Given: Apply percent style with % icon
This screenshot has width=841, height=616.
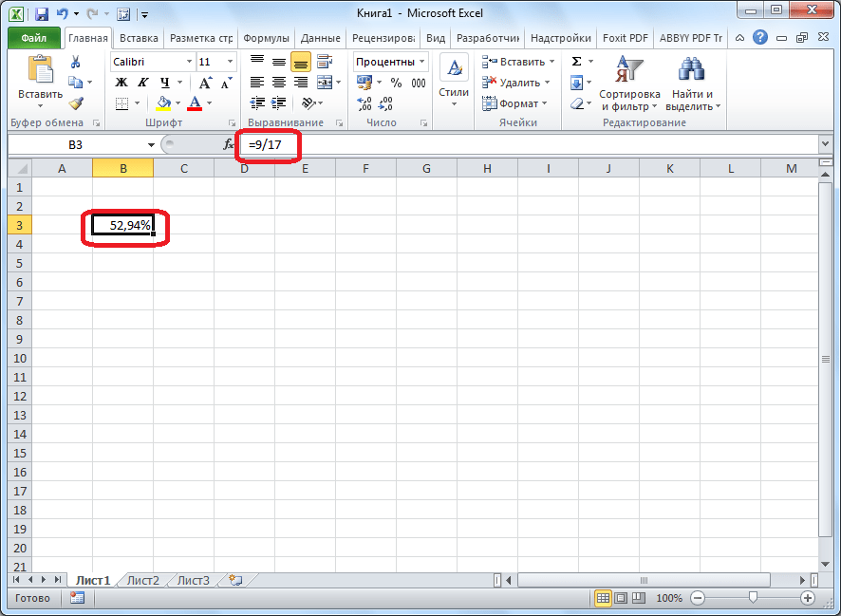Looking at the screenshot, I should (x=396, y=83).
